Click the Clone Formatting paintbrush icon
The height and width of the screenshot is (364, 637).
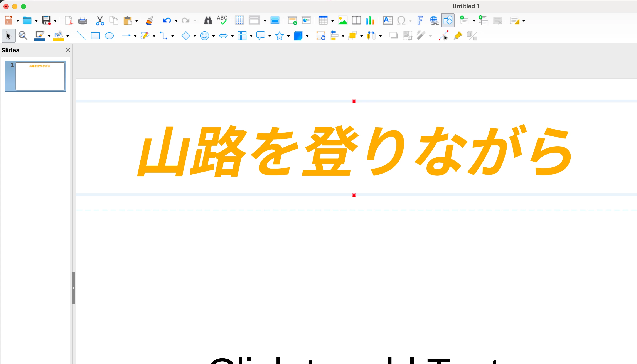[150, 20]
